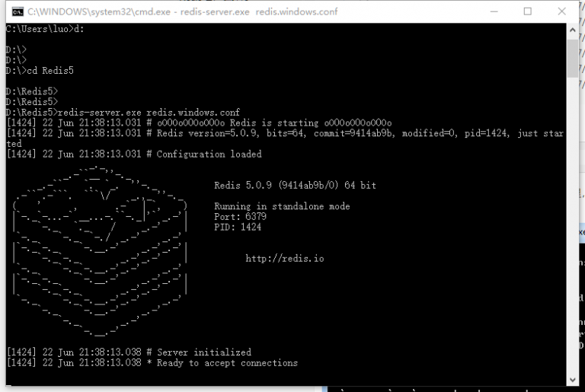Grab the vertical scrollbar thumb
585x392 pixels.
point(572,57)
